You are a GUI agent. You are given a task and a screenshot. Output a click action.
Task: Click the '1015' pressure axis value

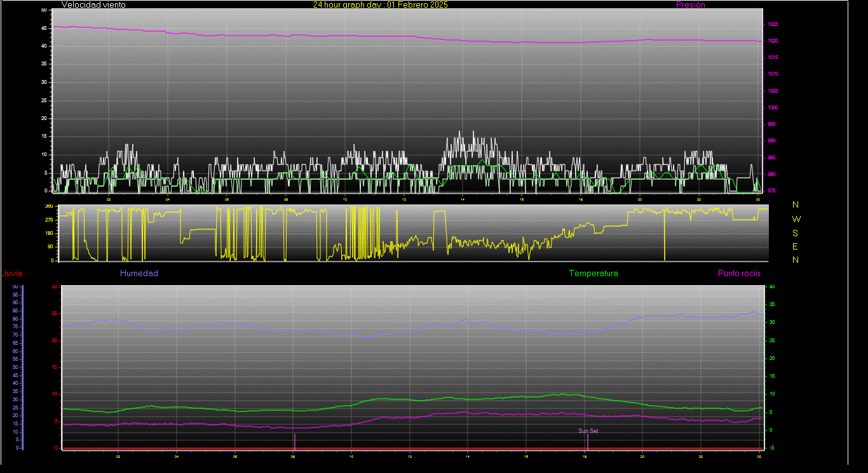[773, 58]
